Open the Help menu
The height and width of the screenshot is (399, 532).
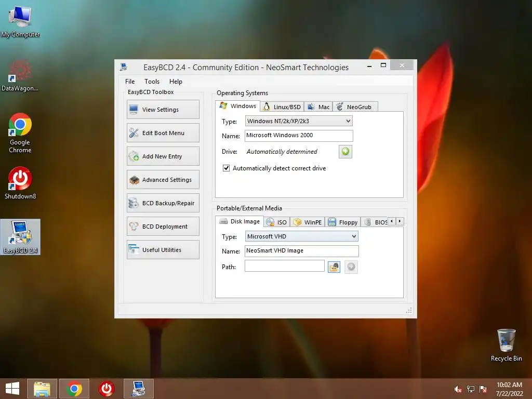click(176, 82)
